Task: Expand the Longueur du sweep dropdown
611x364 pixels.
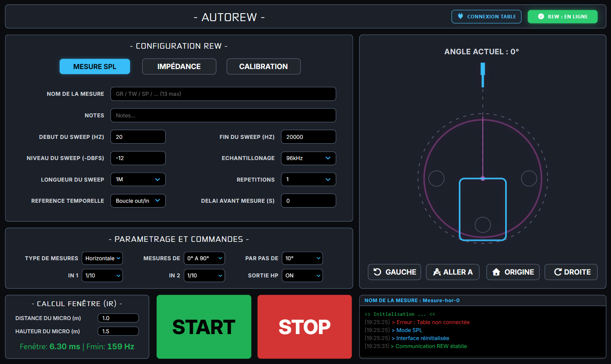Action: pyautogui.click(x=138, y=180)
